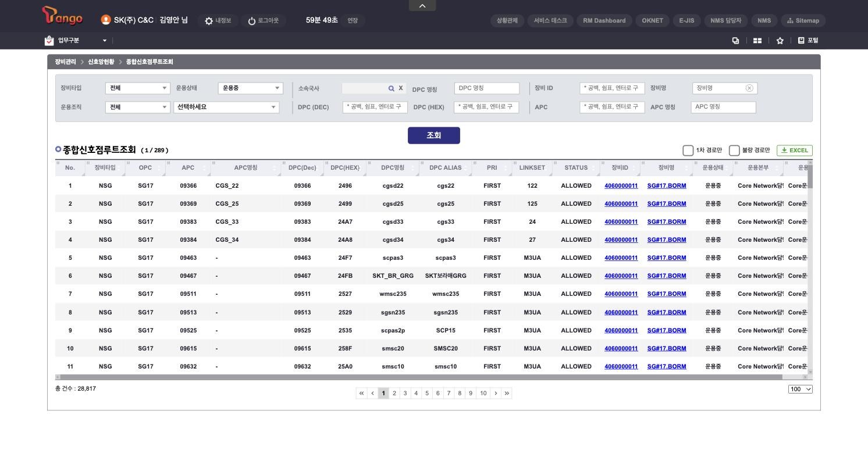
Task: Sort by the DPC(HEX) column header
Action: (x=345, y=168)
